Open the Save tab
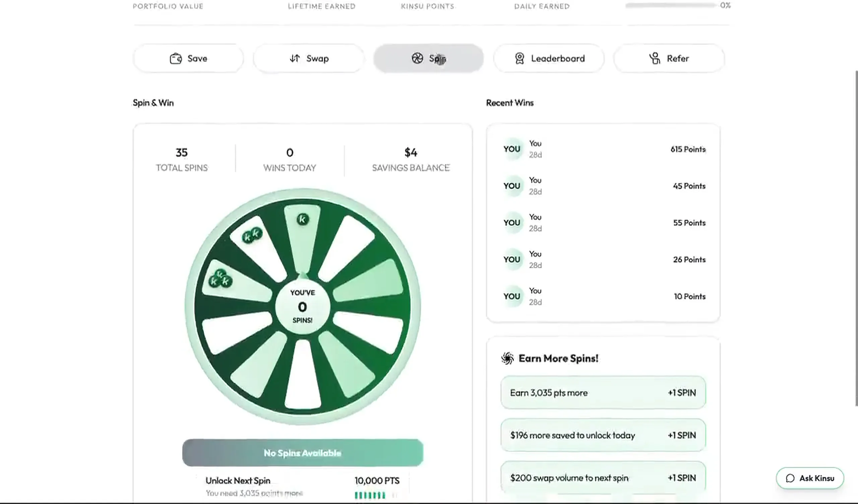The image size is (858, 504). pyautogui.click(x=188, y=58)
